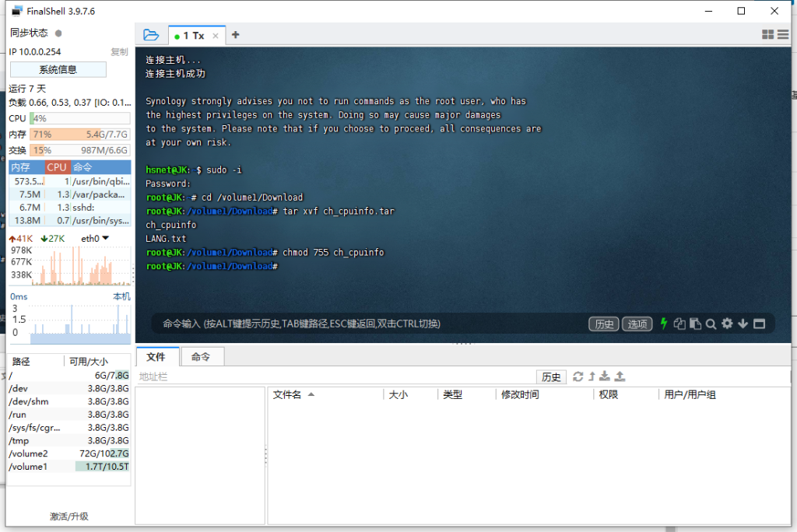Click the 内存 memory usage bar
Screen dimensions: 797x532
pos(80,134)
